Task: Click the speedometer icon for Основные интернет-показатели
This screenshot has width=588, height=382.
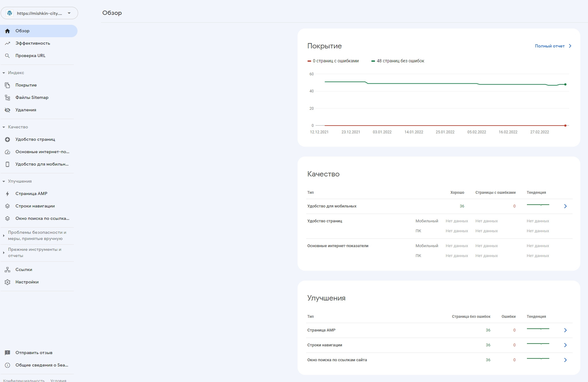Action: [7, 152]
